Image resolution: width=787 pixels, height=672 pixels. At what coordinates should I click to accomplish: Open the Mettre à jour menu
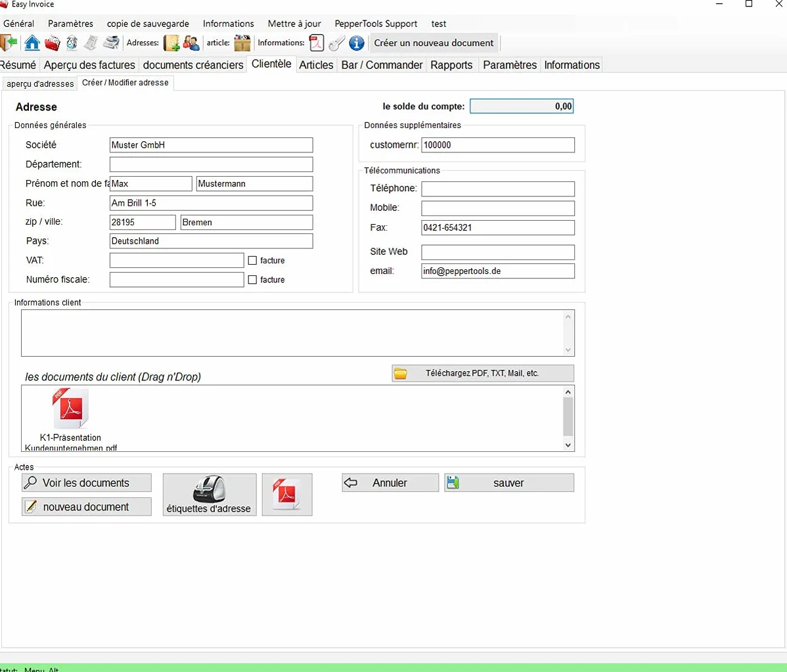[294, 24]
